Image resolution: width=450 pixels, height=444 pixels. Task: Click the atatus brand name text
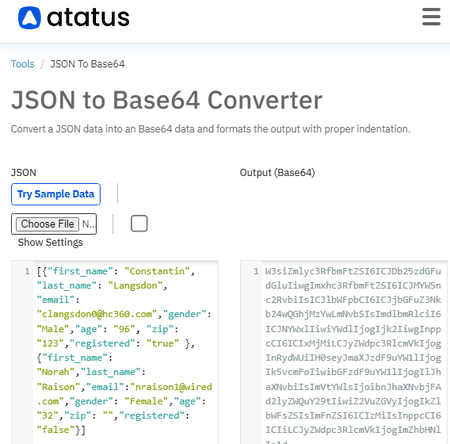88,18
